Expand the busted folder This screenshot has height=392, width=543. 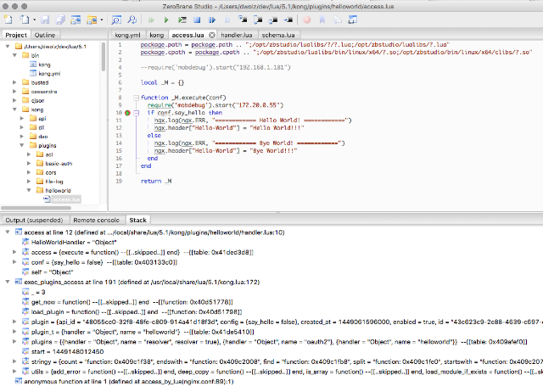14,82
